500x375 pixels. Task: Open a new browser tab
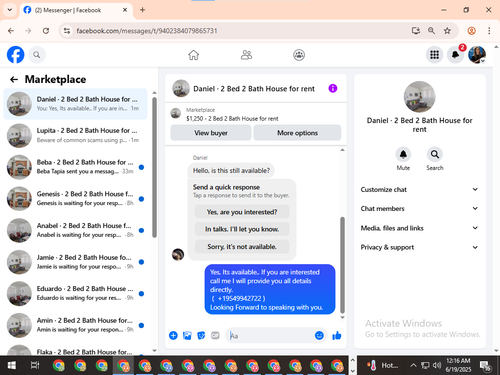(142, 10)
